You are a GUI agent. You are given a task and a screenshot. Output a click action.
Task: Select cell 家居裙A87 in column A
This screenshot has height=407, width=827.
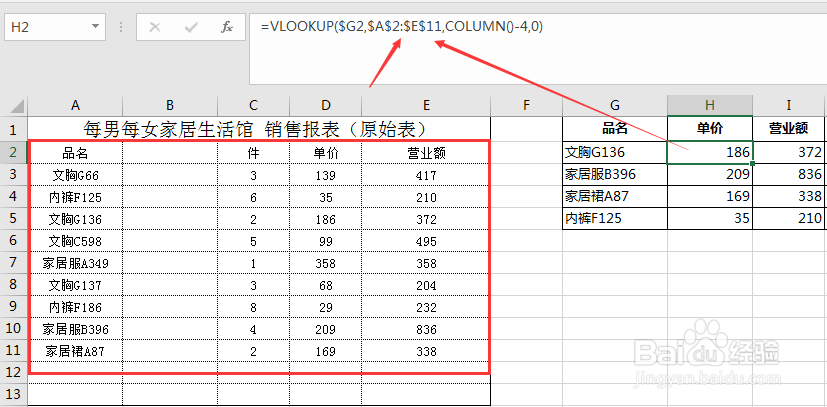75,351
